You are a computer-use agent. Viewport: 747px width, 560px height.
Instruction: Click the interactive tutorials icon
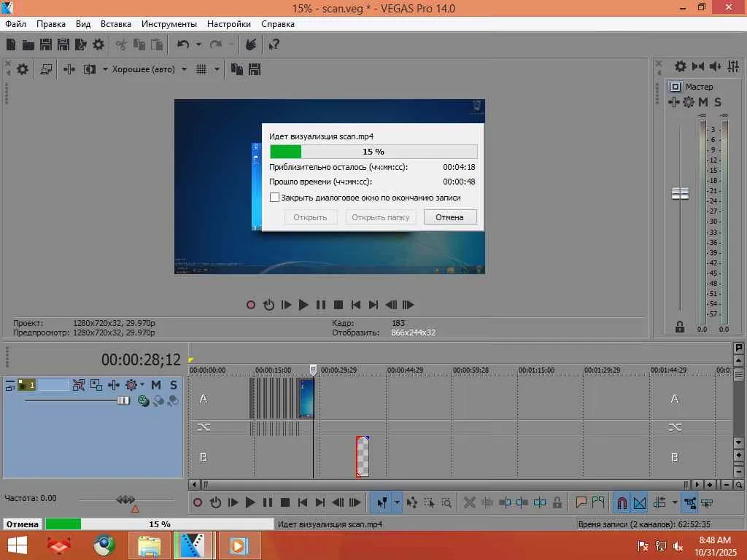coord(251,44)
